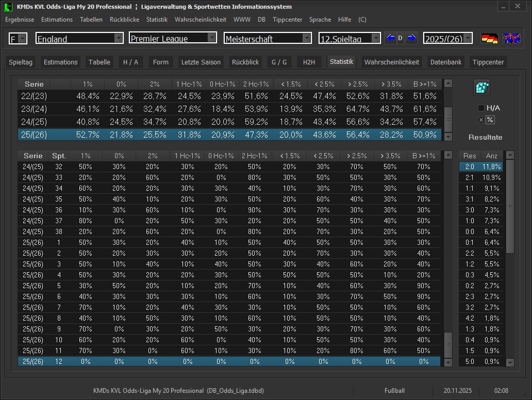Advance to next matchday with right arrow

pos(411,38)
